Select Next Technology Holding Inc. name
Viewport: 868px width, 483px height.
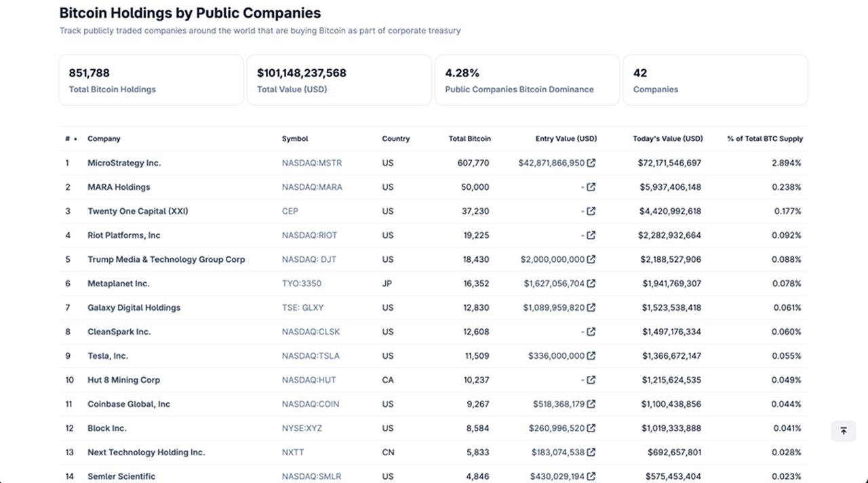click(146, 452)
